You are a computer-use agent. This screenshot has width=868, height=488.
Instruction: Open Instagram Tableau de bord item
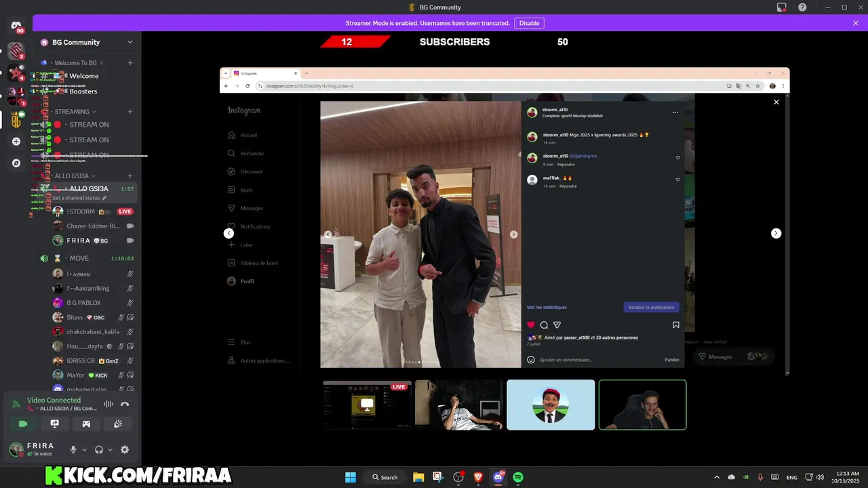(x=252, y=263)
